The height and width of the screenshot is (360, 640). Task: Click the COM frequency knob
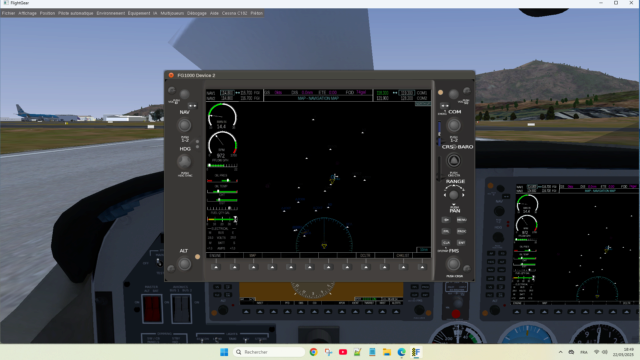(x=453, y=125)
